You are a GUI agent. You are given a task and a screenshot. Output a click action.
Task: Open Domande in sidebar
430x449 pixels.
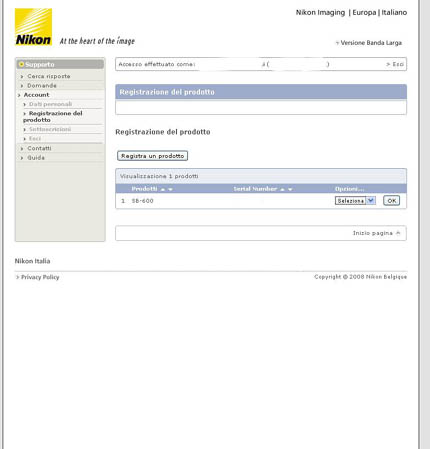[42, 86]
